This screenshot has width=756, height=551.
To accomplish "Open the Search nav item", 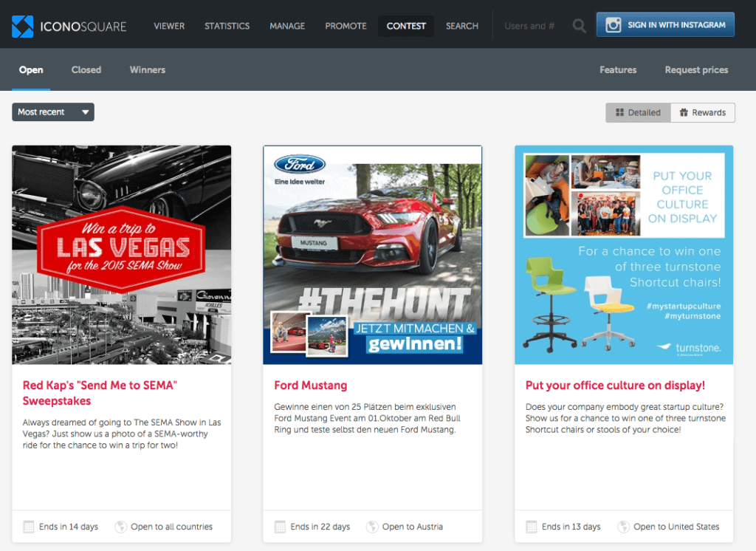I will 462,26.
